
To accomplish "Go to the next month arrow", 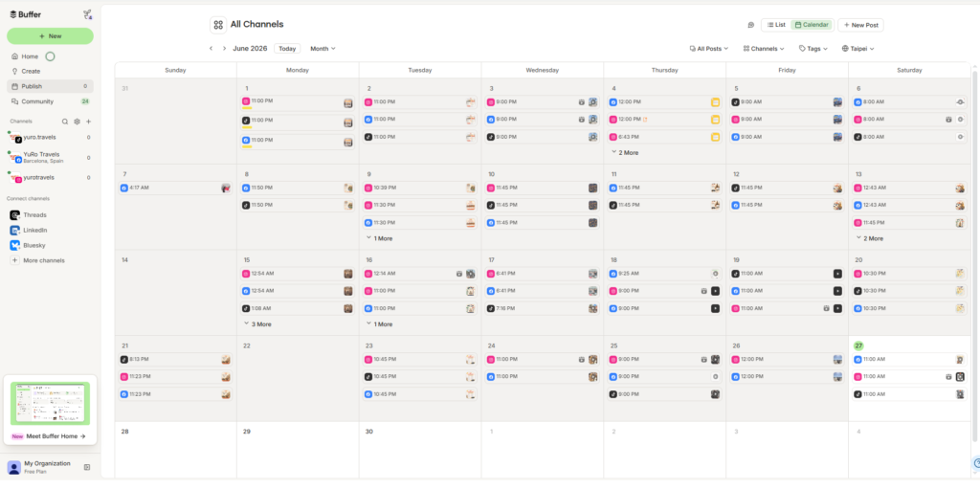I will 224,48.
